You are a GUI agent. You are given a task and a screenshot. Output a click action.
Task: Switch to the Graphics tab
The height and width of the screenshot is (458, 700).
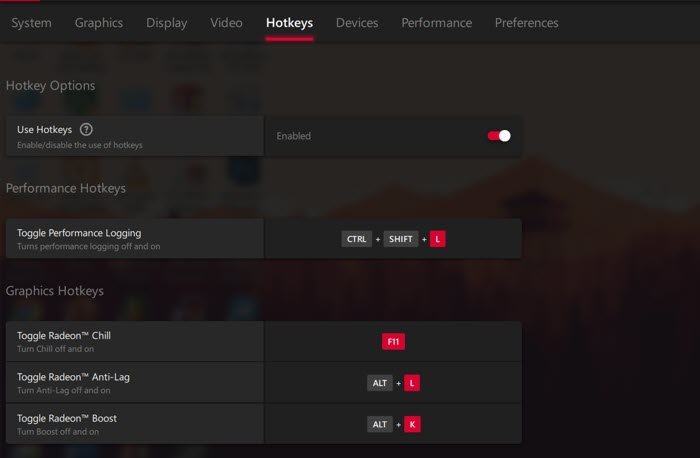point(99,22)
